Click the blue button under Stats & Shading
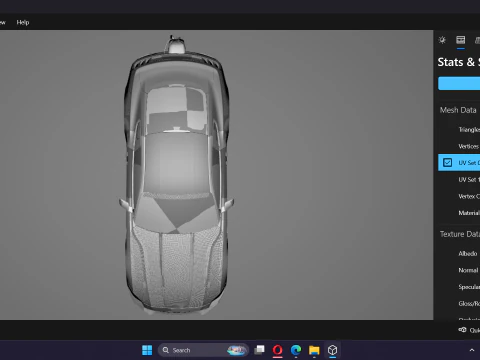Image resolution: width=480 pixels, height=360 pixels. click(459, 83)
